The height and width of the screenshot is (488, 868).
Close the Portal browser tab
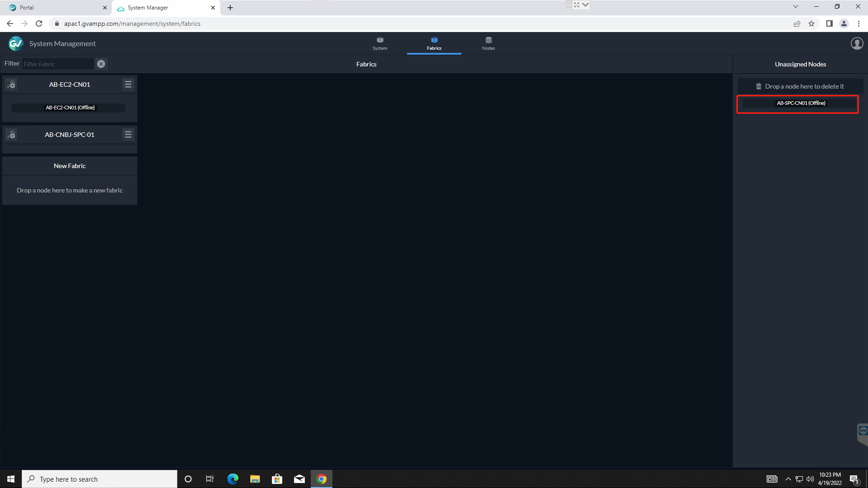[x=105, y=8]
